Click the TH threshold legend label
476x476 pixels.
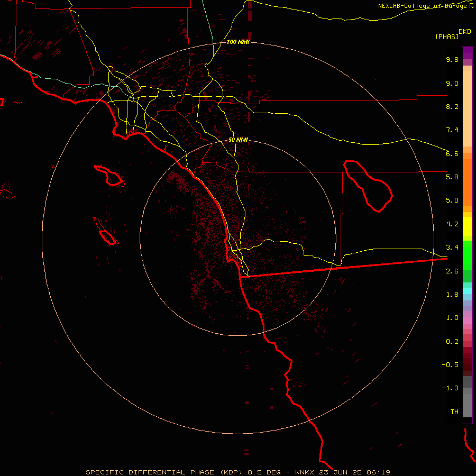pos(454,412)
